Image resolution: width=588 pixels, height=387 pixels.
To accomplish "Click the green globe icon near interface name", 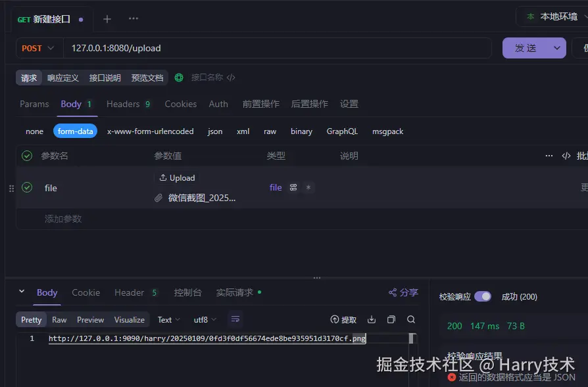I will 179,78.
